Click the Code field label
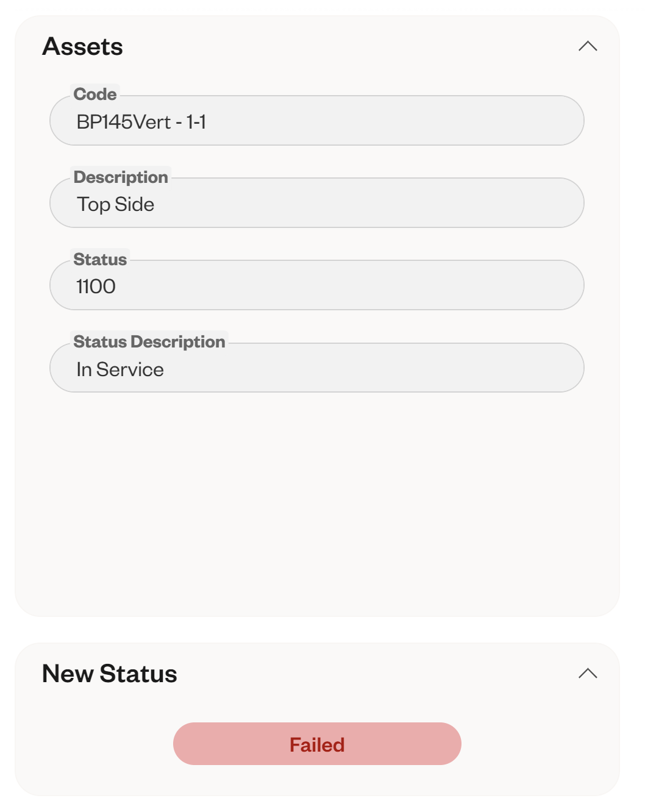This screenshot has width=645, height=812. point(95,94)
